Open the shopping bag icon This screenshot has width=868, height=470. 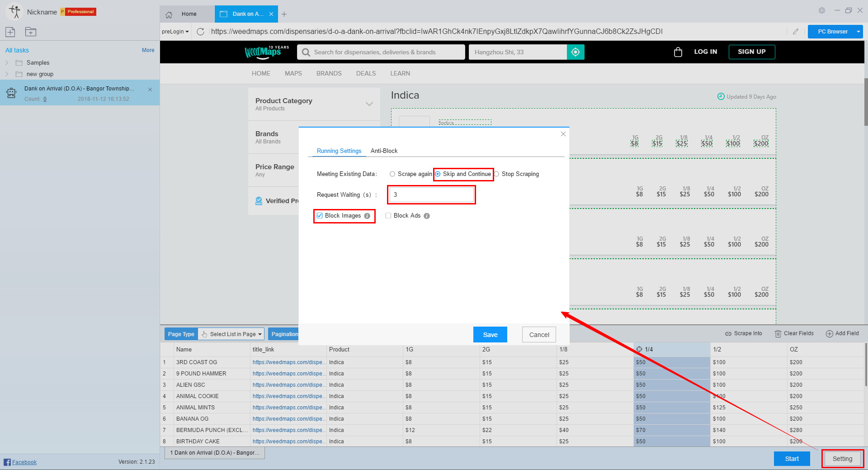click(x=678, y=52)
